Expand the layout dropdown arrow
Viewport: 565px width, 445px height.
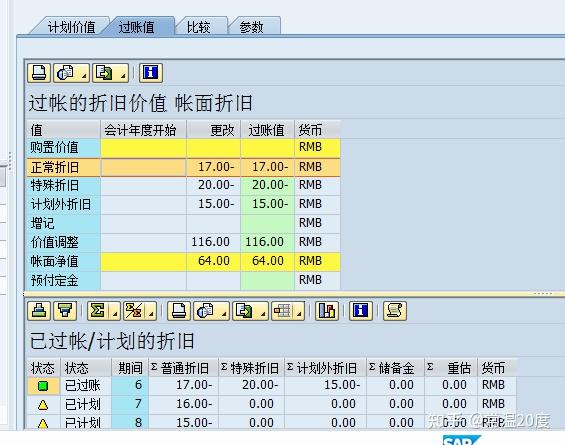tap(299, 313)
